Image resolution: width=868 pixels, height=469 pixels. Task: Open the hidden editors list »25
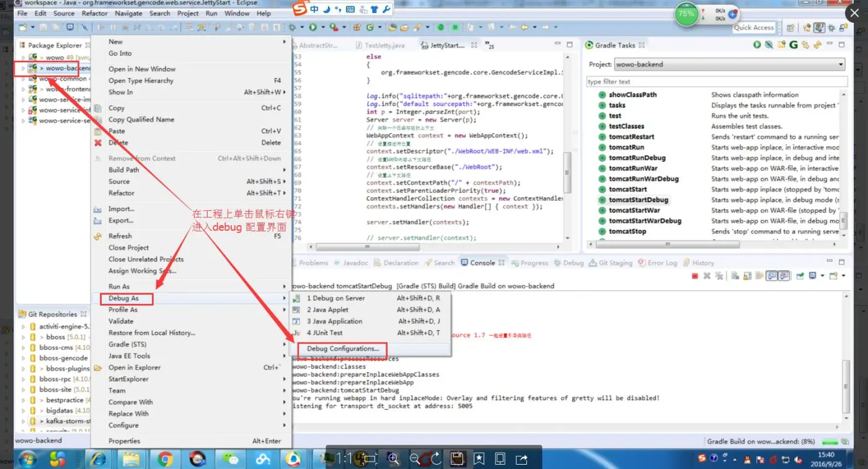click(489, 45)
